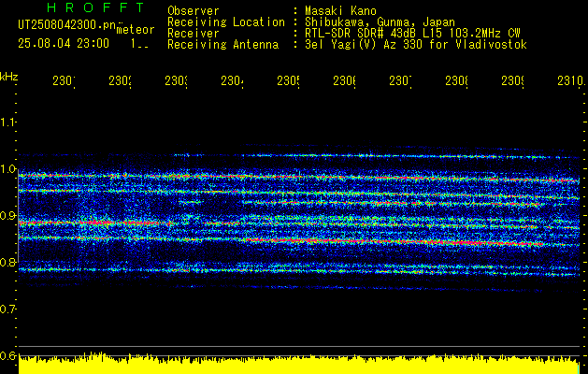Viewport: 588px width, 374px height.
Task: Click the Receiving Antenna label
Action: pyautogui.click(x=222, y=45)
